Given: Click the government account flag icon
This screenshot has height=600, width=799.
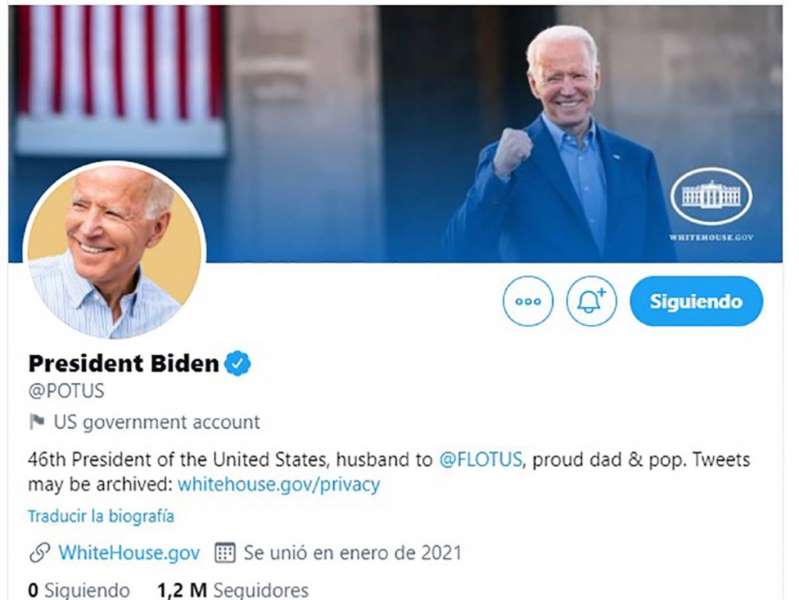Looking at the screenshot, I should click(37, 422).
